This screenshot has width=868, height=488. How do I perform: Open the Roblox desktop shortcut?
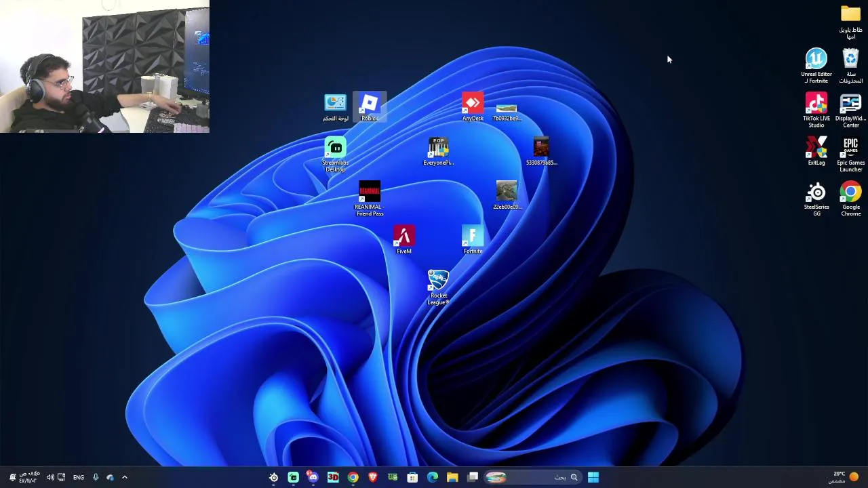point(370,108)
